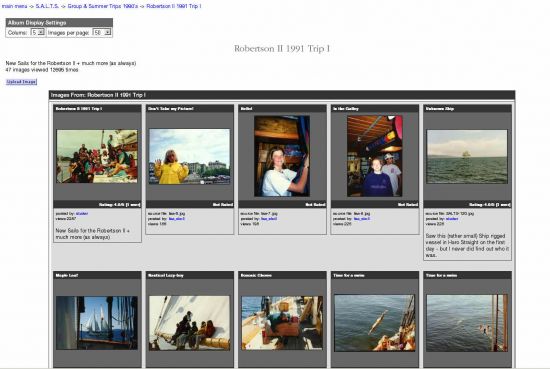Click the Upload Image button
Image resolution: width=550 pixels, height=369 pixels.
tap(21, 82)
